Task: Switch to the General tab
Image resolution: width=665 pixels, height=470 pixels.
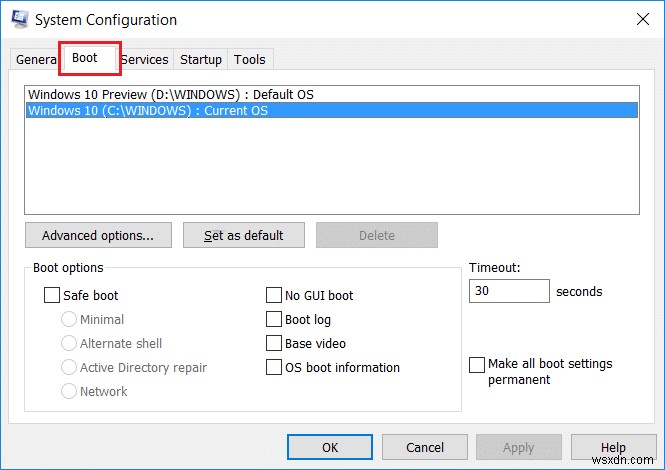Action: click(35, 60)
